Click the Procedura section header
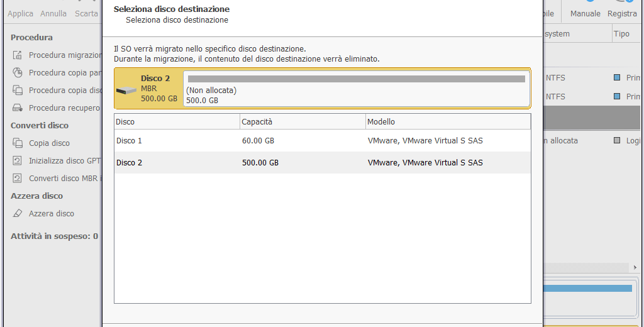Screen dimensions: 644x327 [x=31, y=37]
